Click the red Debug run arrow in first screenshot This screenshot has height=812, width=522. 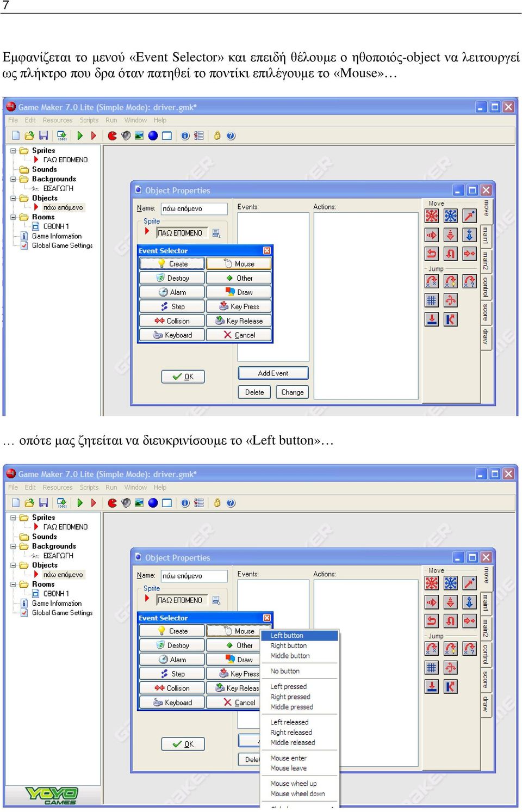[x=94, y=136]
